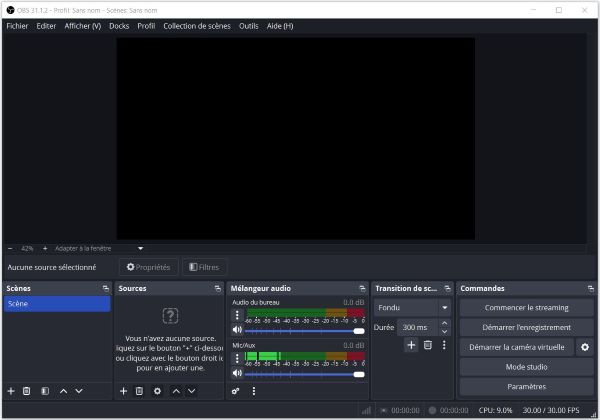This screenshot has width=600, height=420.
Task: Remove selected source with trash icon
Action: pyautogui.click(x=139, y=391)
